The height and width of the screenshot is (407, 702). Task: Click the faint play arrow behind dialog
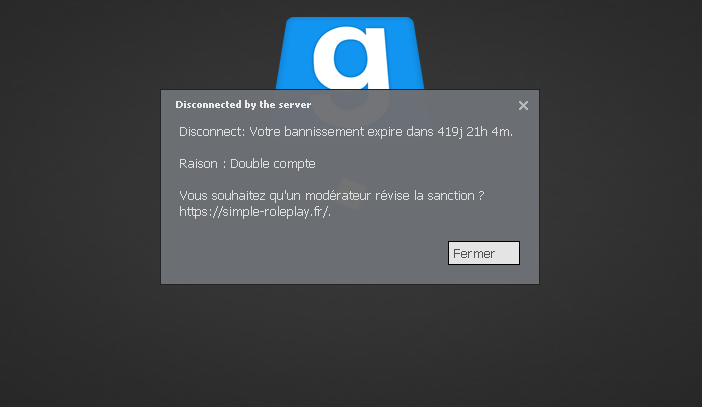[349, 194]
